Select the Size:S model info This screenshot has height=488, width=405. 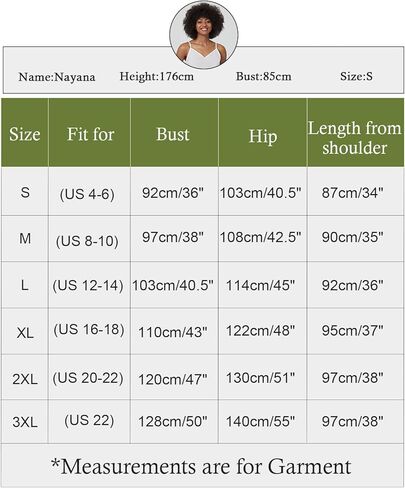point(356,76)
